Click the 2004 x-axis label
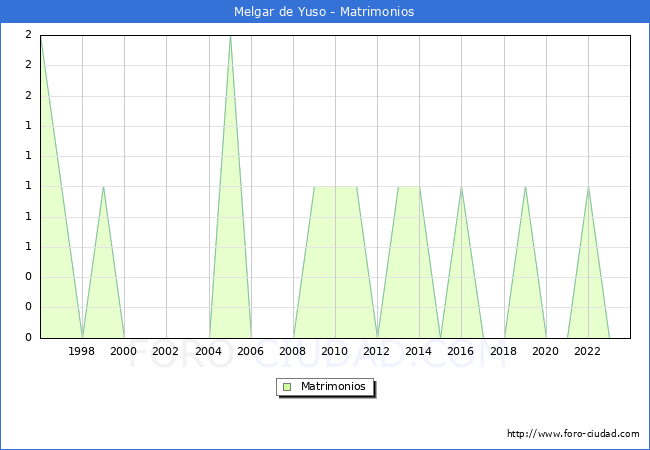Image resolution: width=650 pixels, height=450 pixels. coord(209,351)
